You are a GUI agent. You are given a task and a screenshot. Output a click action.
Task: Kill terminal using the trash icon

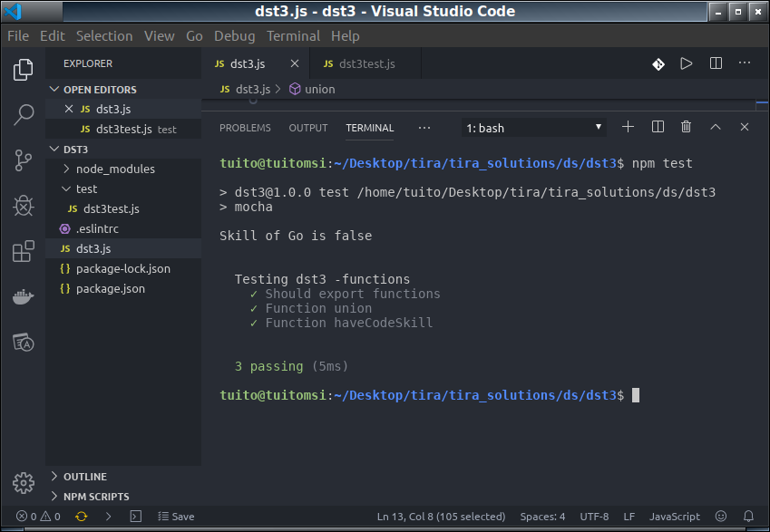click(x=686, y=127)
